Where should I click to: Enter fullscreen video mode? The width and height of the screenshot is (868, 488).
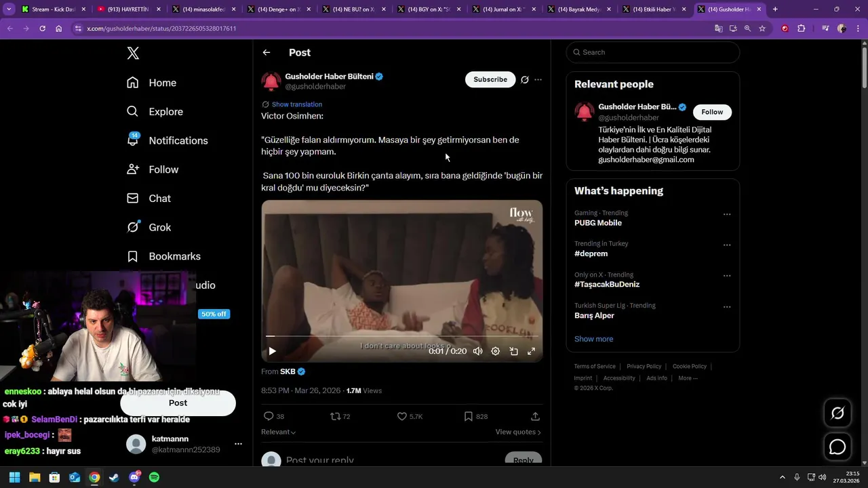tap(531, 351)
